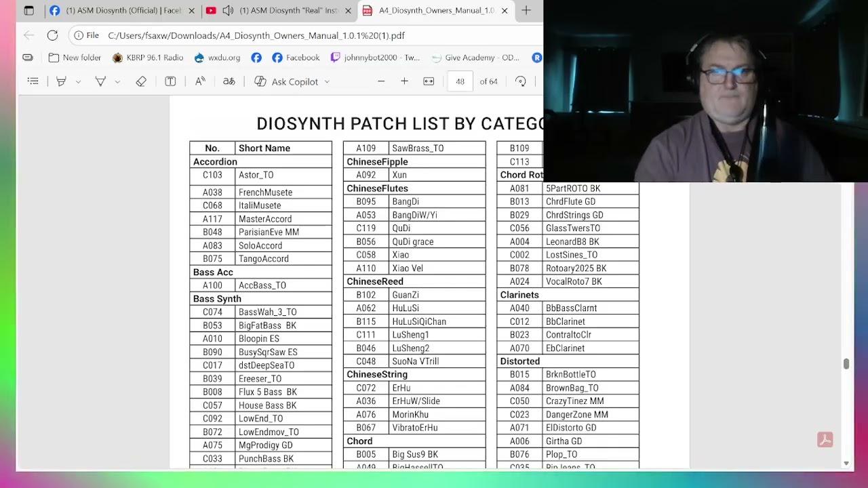868x488 pixels.
Task: Click the red Adobe Acrobat floating icon
Action: (x=825, y=440)
